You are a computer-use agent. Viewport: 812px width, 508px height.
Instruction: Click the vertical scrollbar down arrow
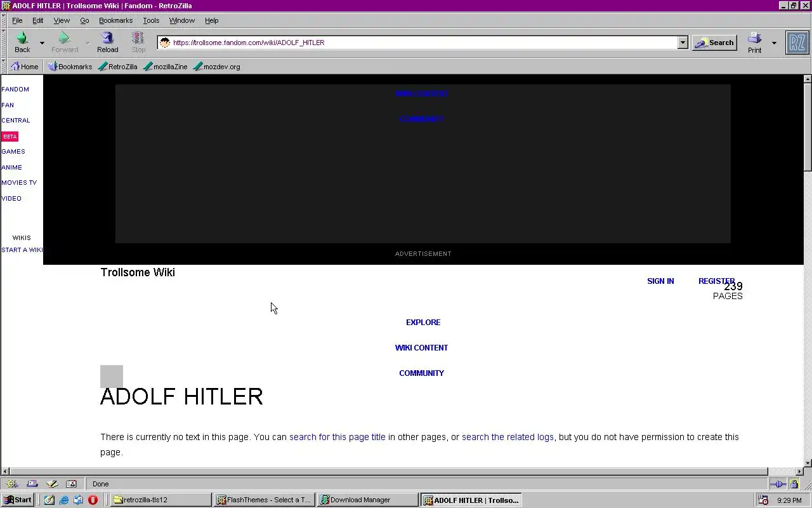click(x=808, y=463)
